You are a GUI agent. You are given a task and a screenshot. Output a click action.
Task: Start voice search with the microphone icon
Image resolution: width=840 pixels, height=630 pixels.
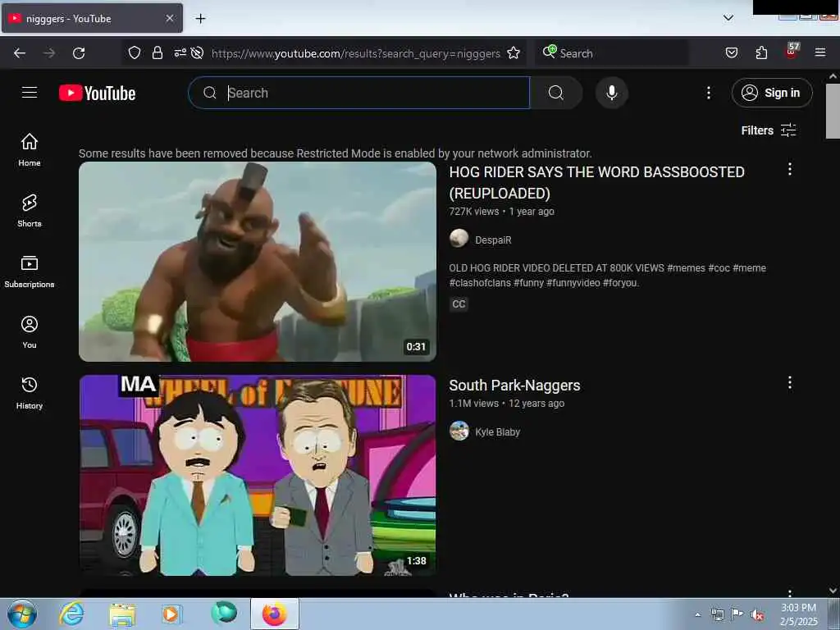(612, 93)
